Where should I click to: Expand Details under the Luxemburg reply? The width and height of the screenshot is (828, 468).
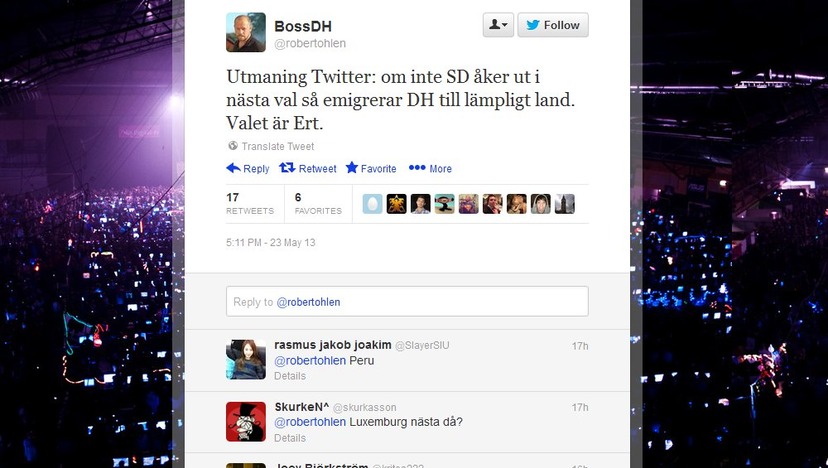290,438
